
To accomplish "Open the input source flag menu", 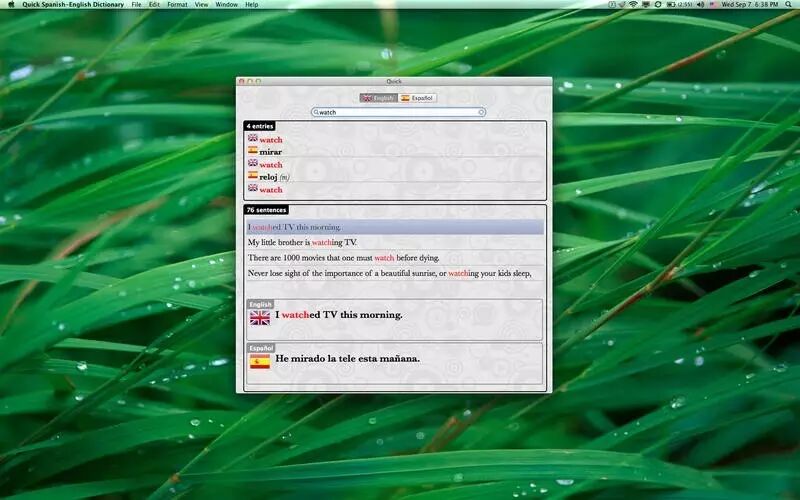I will [x=713, y=5].
